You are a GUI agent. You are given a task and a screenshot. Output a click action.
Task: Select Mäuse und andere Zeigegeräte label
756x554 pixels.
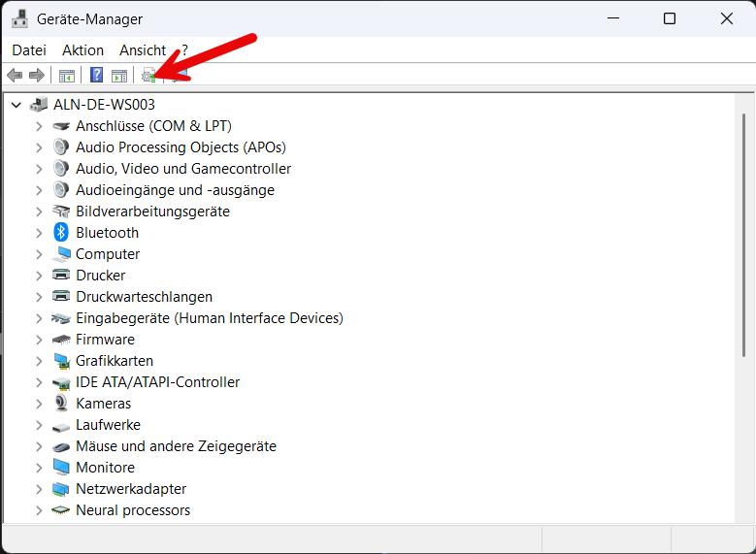(x=176, y=446)
